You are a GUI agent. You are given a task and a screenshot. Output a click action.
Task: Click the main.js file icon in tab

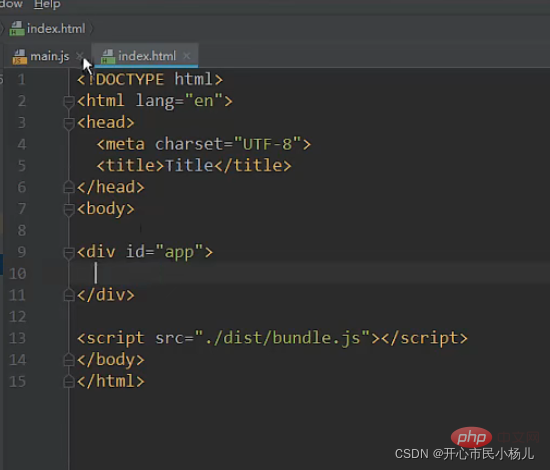(19, 56)
